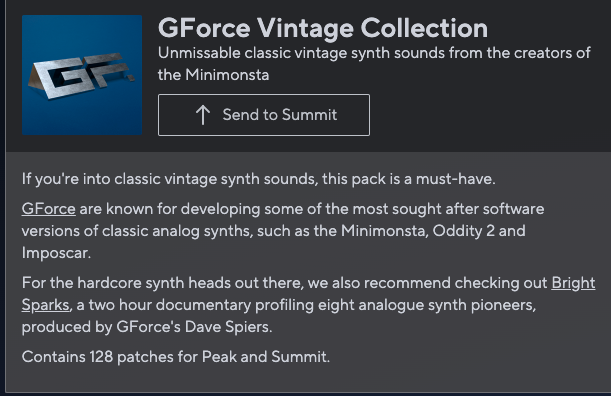Click the word Minimonsta in the subtitle
This screenshot has height=396, width=611.
(x=227, y=74)
